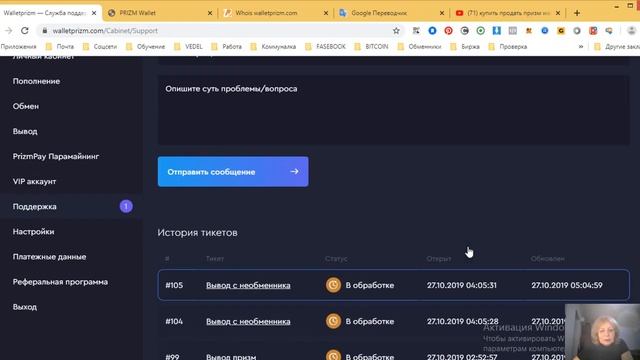The image size is (640, 360).
Task: Click the notification badge beside Поддержка
Action: click(126, 207)
